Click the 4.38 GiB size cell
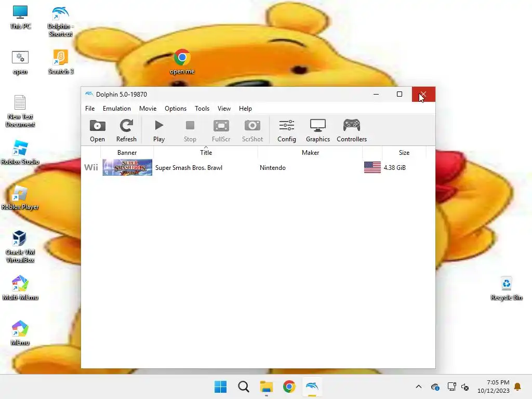 [395, 168]
